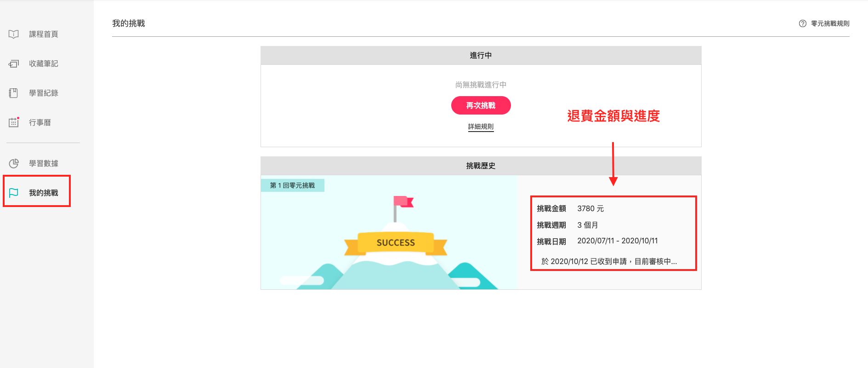Click the book icon for 課程首頁
The image size is (868, 368).
tap(14, 34)
